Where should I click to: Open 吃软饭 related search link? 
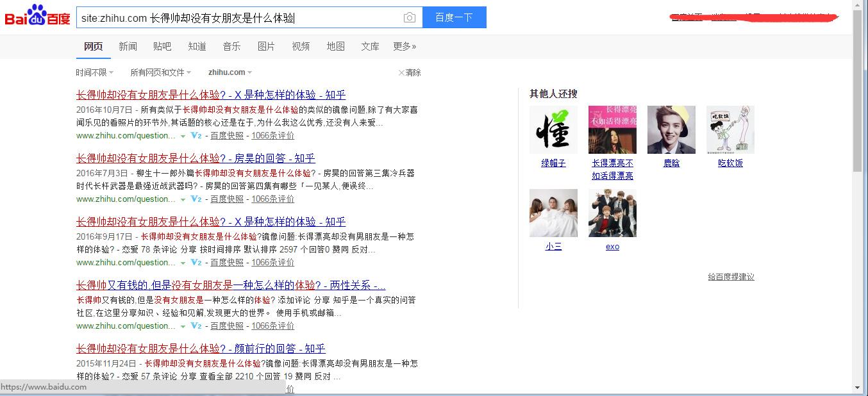pyautogui.click(x=730, y=163)
